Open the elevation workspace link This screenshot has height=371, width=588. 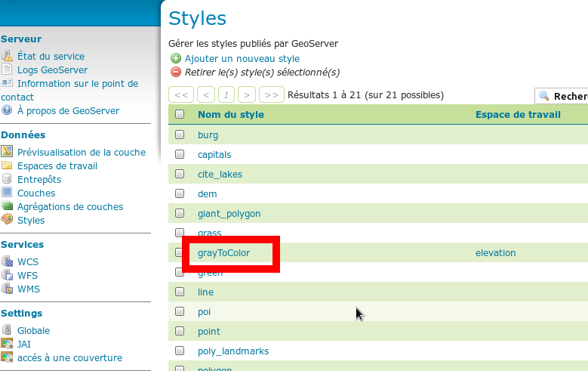495,252
